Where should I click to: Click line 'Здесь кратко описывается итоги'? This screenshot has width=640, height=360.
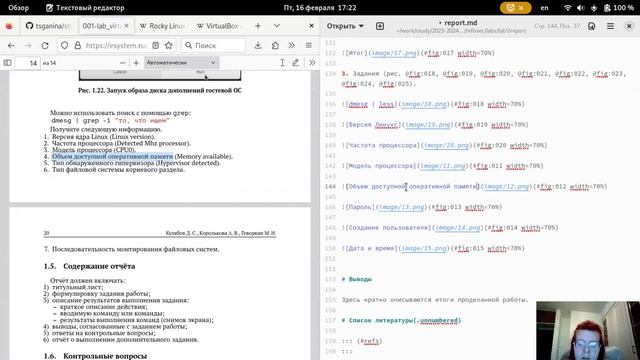point(435,300)
